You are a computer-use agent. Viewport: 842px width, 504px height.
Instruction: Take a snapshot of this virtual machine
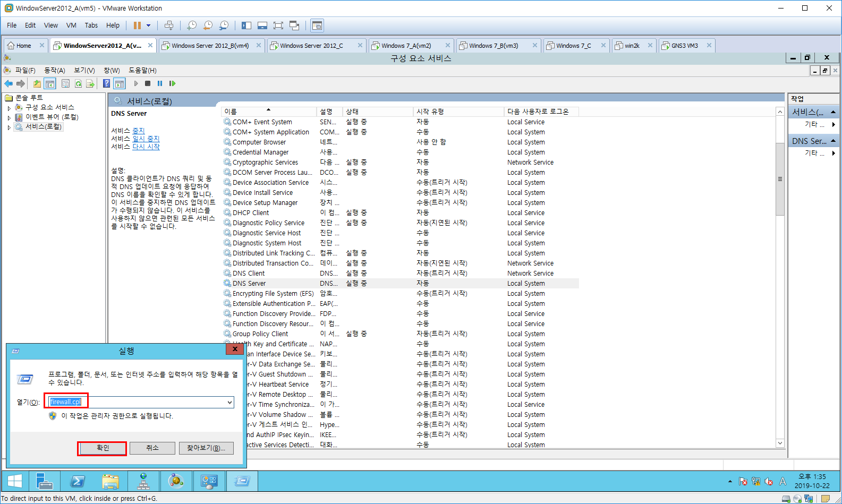(192, 25)
